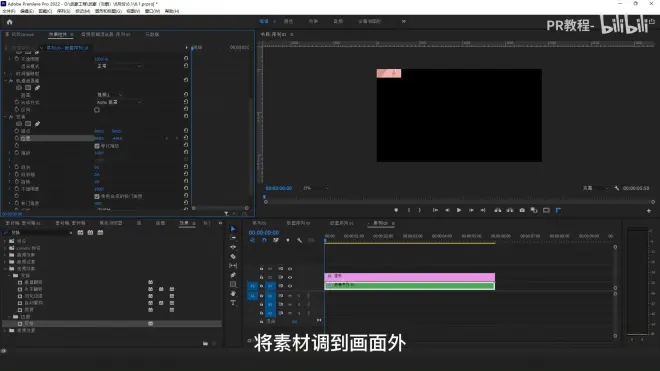Select the Hand tool
The image size is (660, 371).
[x=233, y=294]
